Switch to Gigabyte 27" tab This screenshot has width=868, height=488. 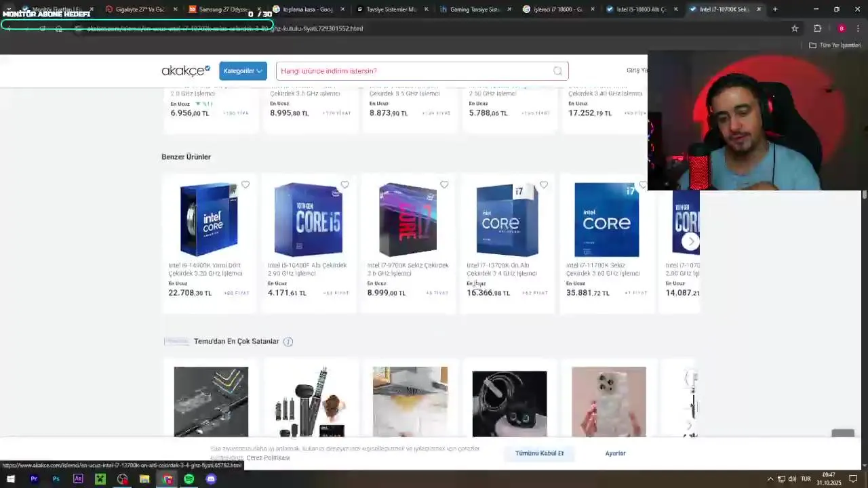(x=140, y=9)
